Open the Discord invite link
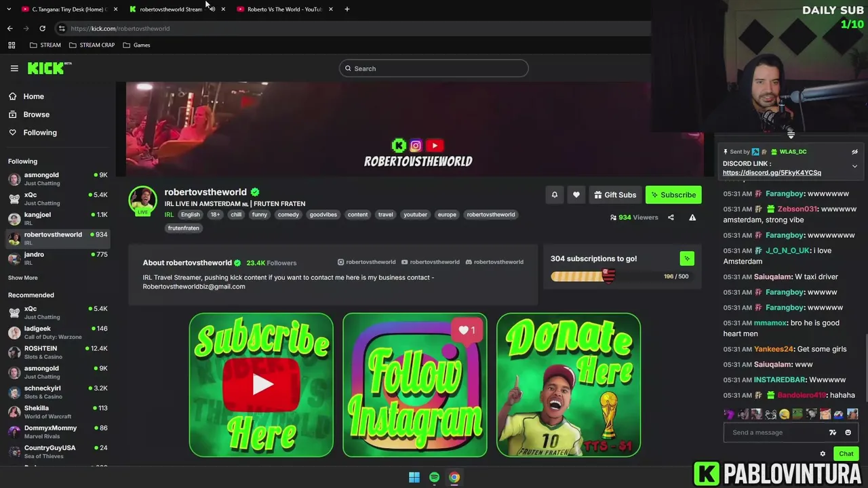Viewport: 868px width, 488px height. pos(772,173)
